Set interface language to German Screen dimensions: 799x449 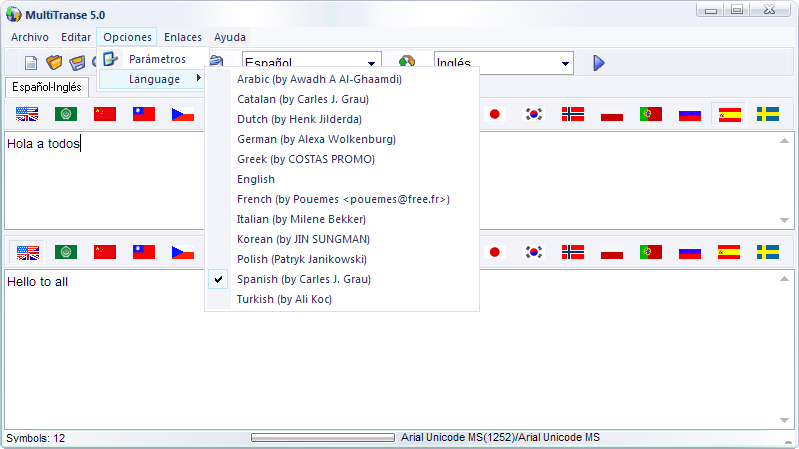click(316, 139)
